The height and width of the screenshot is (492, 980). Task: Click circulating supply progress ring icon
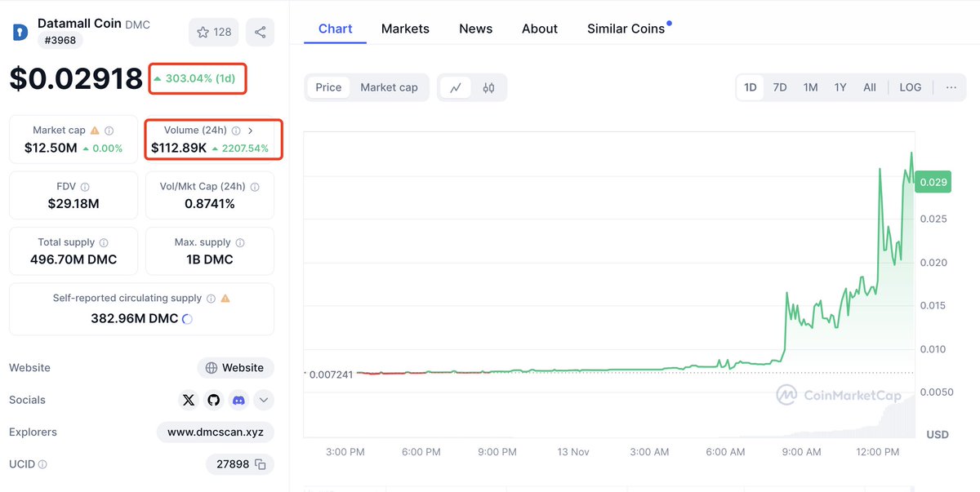pos(187,319)
